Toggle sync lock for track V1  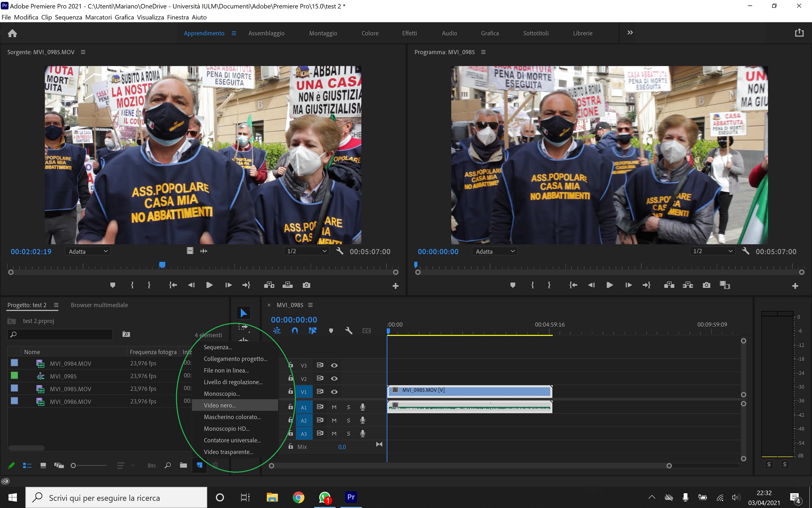point(320,392)
